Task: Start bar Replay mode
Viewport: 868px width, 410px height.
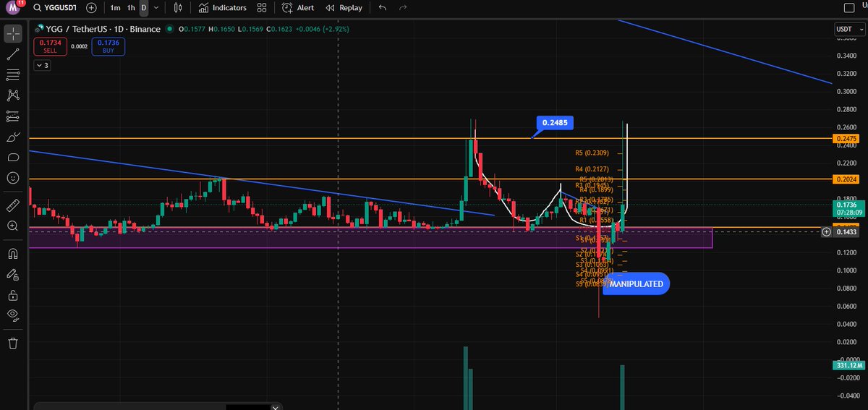Action: (x=344, y=8)
